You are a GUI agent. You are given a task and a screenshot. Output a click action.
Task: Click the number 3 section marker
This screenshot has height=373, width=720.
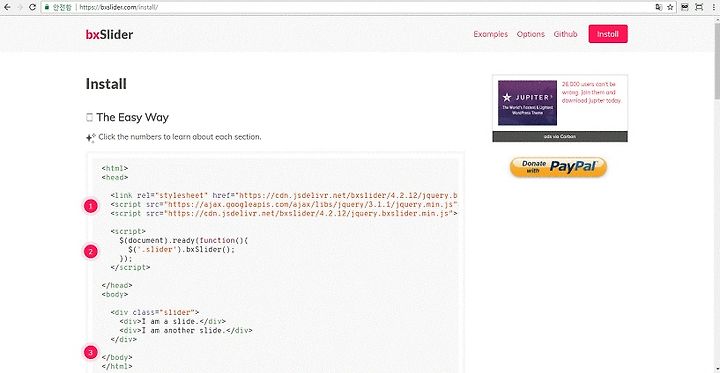coord(91,352)
